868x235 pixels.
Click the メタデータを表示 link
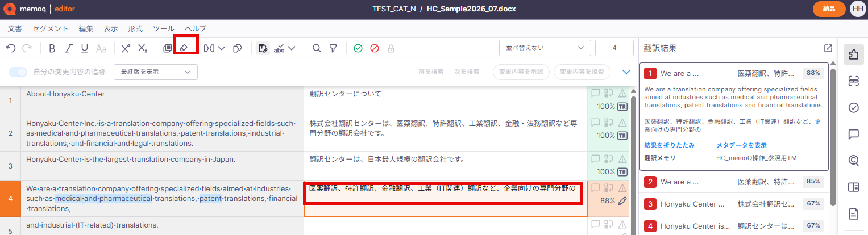click(x=741, y=145)
